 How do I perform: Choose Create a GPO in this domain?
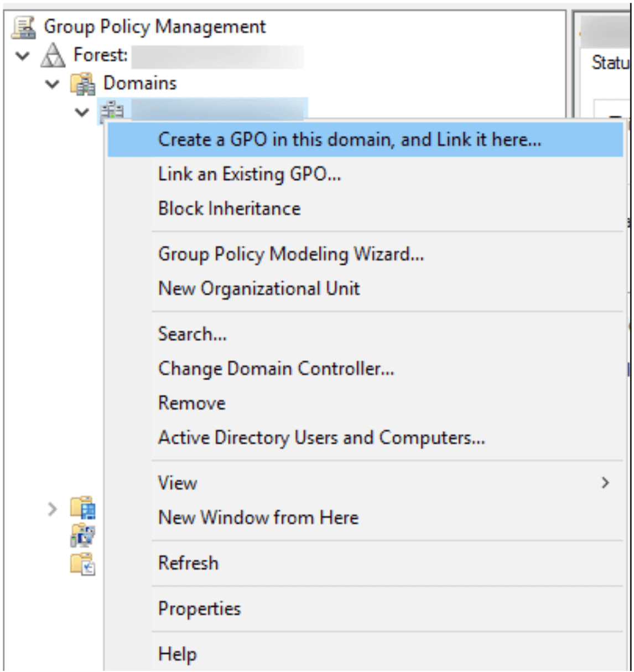[x=365, y=139]
